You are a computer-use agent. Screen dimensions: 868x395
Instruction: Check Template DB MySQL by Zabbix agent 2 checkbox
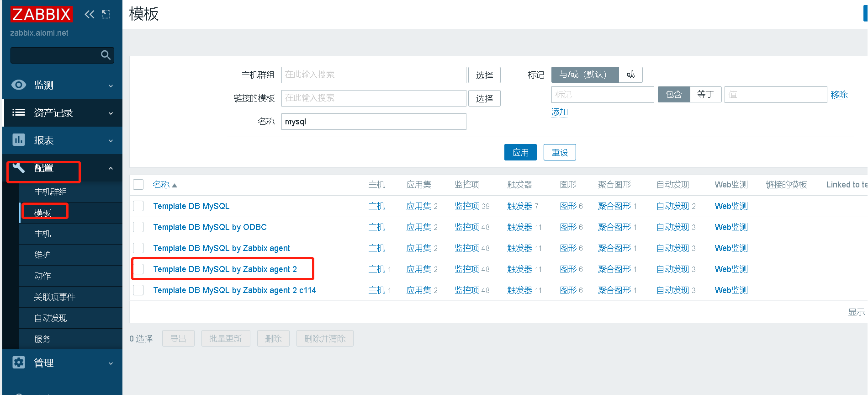point(138,269)
